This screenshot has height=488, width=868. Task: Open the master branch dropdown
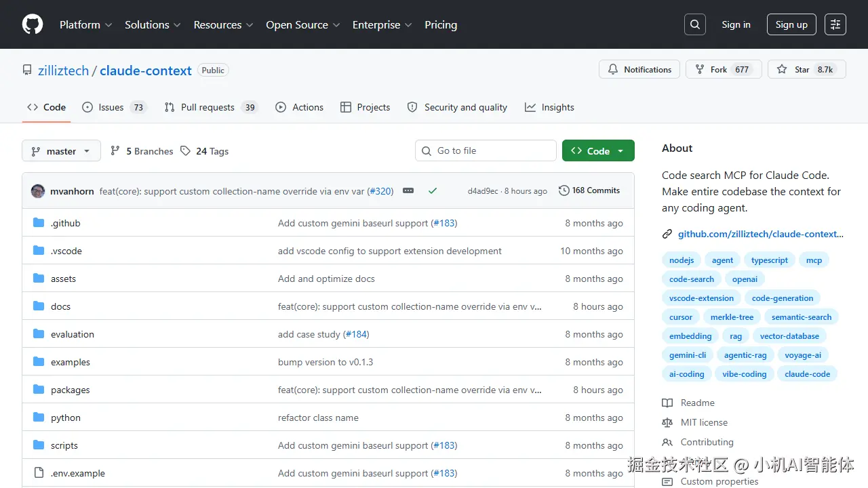coord(61,151)
